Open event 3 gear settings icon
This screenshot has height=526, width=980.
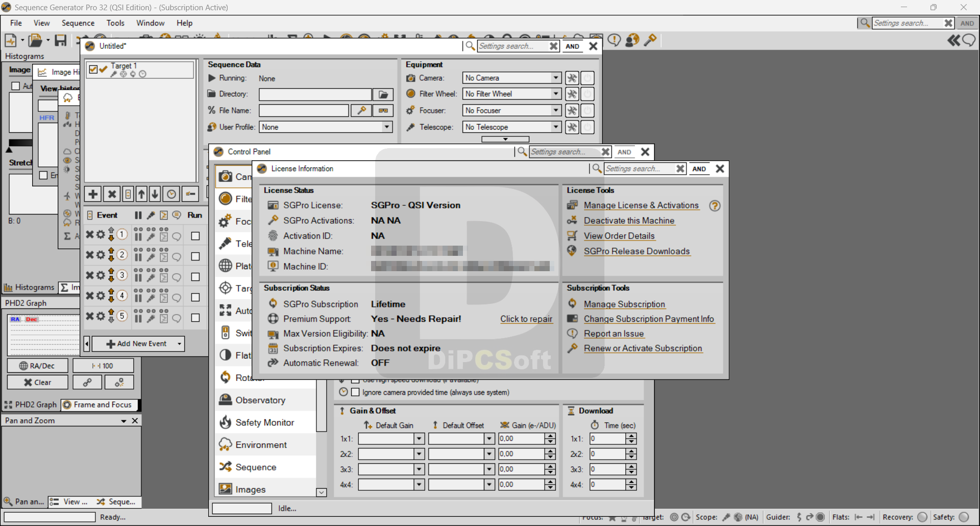tap(101, 276)
